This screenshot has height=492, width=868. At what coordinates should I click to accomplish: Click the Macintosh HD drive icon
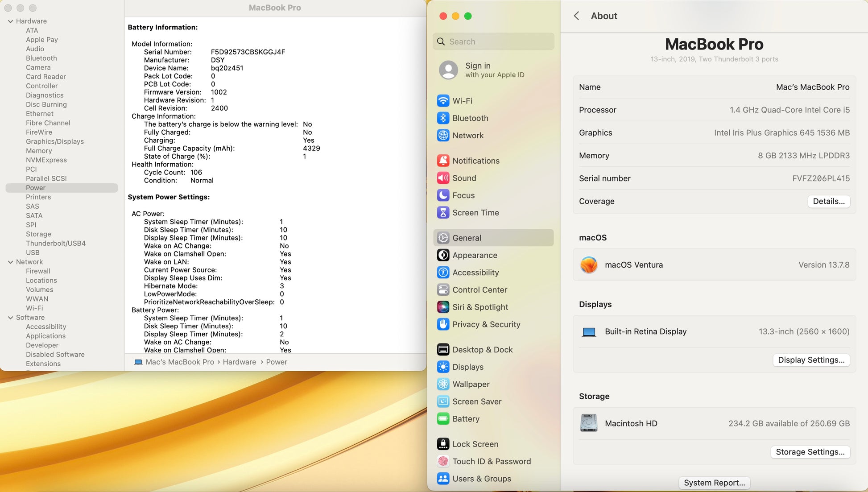point(589,423)
